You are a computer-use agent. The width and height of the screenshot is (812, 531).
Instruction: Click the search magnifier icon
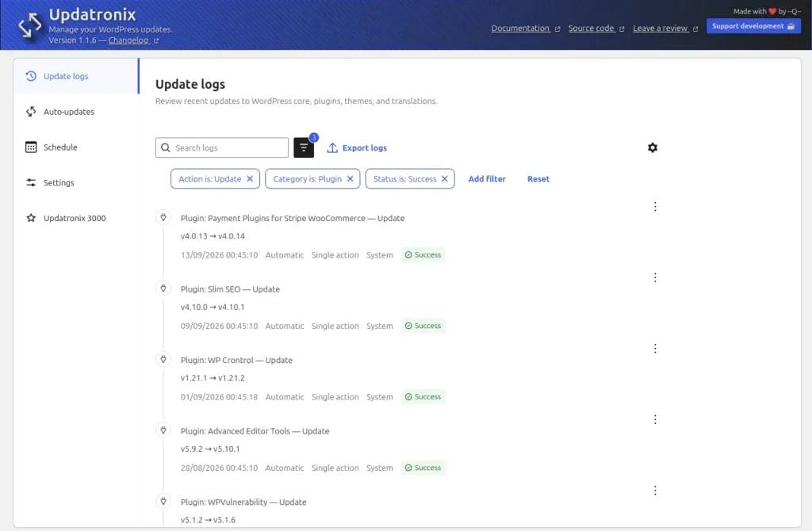[166, 148]
